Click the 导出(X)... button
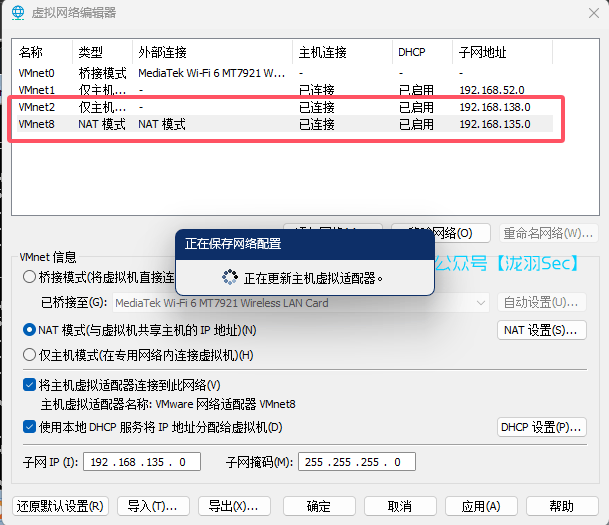The width and height of the screenshot is (609, 525). tap(234, 506)
